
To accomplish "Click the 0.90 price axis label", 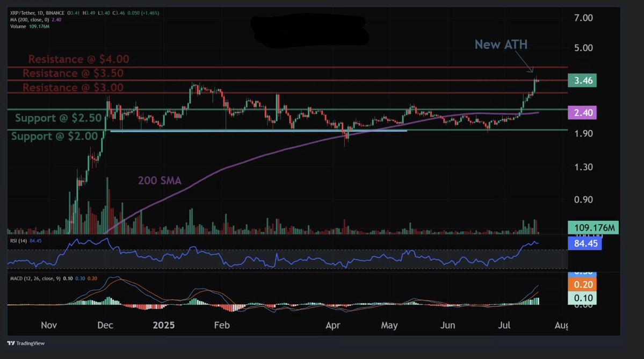I will pyautogui.click(x=583, y=199).
